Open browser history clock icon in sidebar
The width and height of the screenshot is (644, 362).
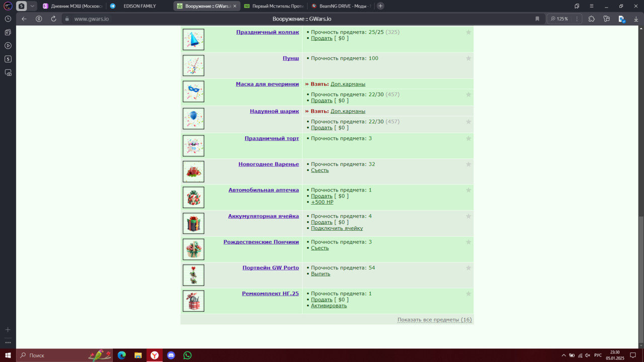(8, 19)
